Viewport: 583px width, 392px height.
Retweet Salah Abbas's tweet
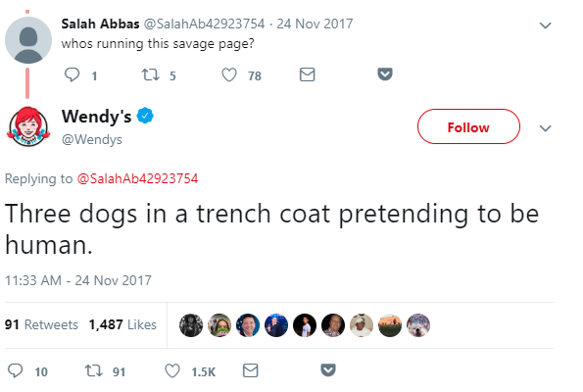[x=151, y=74]
